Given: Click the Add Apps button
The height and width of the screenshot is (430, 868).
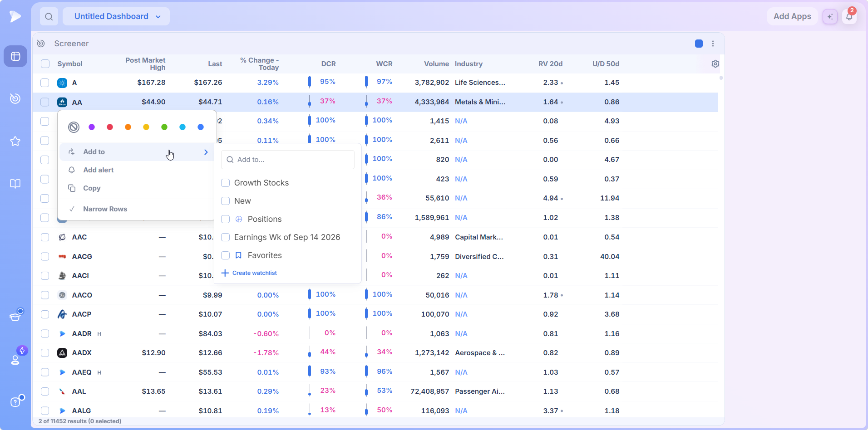Looking at the screenshot, I should pos(792,16).
